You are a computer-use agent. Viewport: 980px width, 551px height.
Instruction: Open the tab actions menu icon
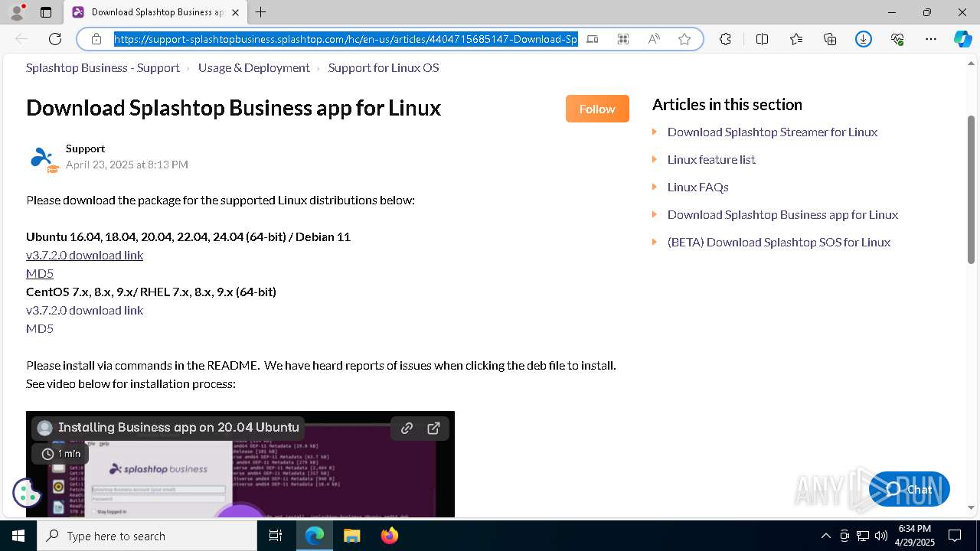pos(46,12)
